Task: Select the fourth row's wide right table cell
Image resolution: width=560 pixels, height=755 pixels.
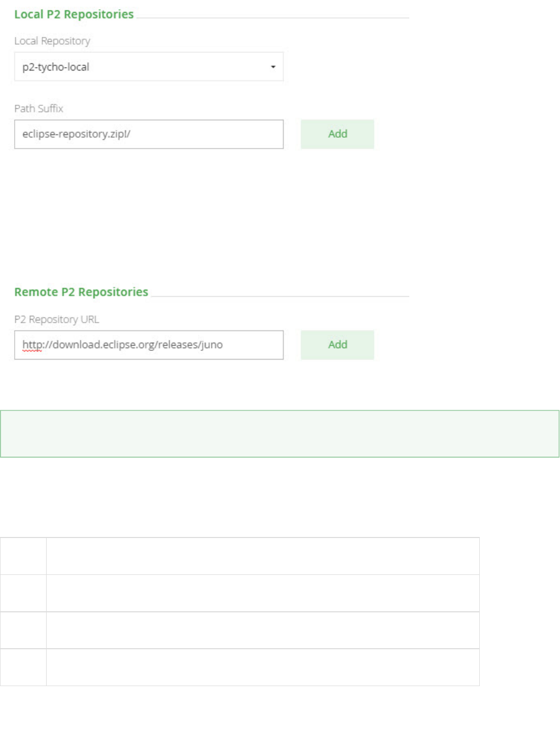Action: (x=263, y=667)
